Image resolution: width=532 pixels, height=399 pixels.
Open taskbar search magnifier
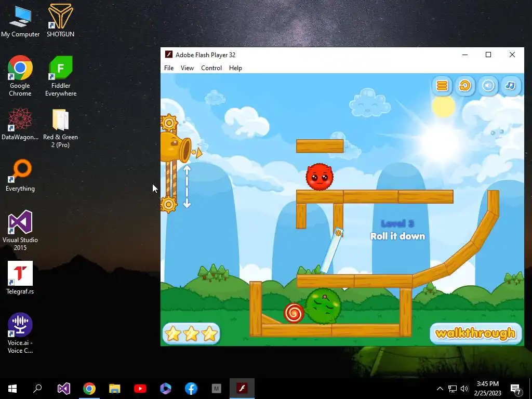tap(37, 389)
